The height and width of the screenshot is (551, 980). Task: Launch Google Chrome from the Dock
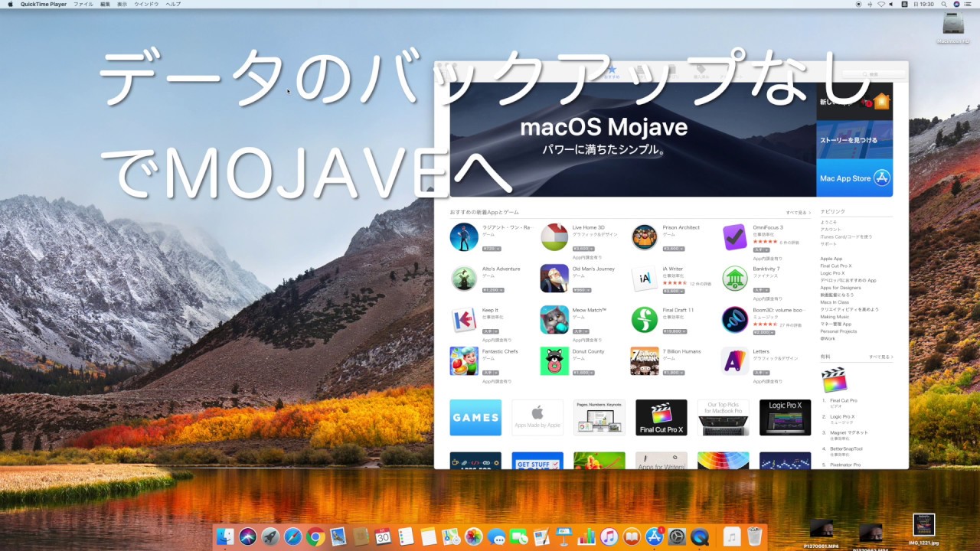[315, 537]
